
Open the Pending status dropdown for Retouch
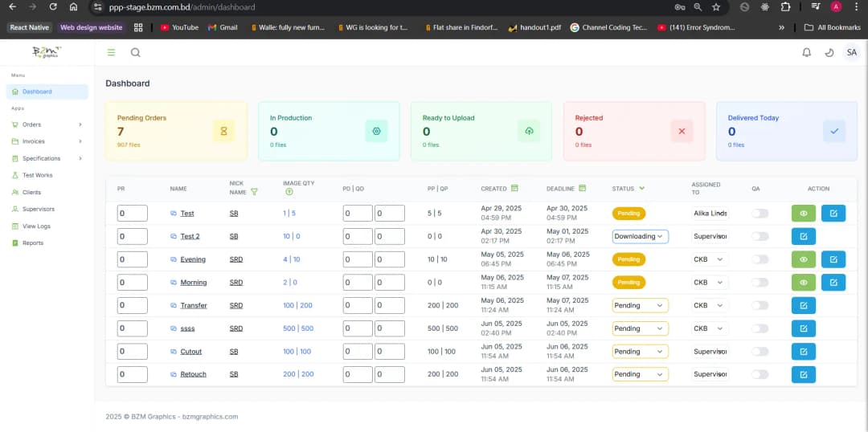[x=640, y=374]
